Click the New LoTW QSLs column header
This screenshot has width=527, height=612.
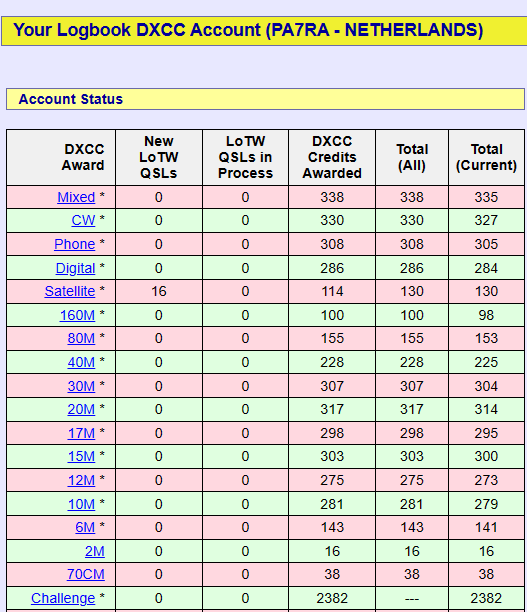pyautogui.click(x=159, y=157)
